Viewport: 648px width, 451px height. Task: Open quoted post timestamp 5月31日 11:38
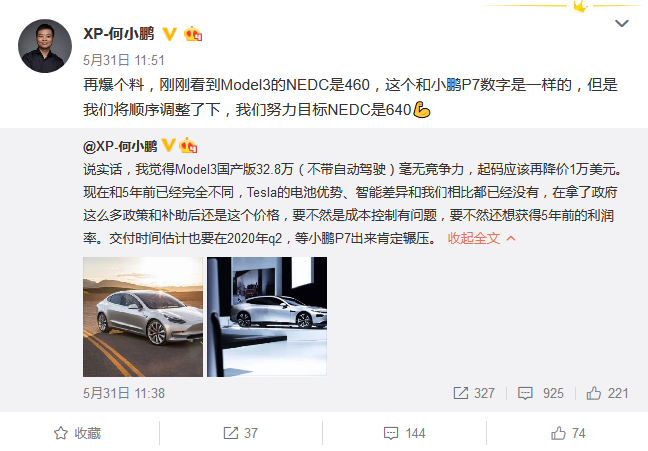click(x=124, y=393)
